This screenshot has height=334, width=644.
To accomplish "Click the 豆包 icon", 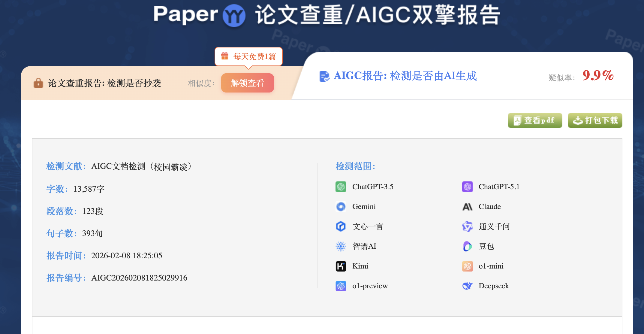I will coord(467,246).
